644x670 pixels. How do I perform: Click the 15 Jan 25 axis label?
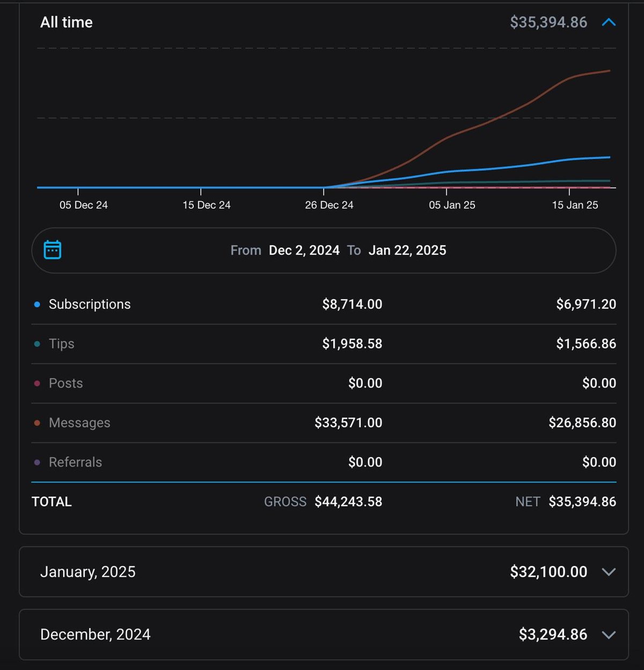point(575,205)
